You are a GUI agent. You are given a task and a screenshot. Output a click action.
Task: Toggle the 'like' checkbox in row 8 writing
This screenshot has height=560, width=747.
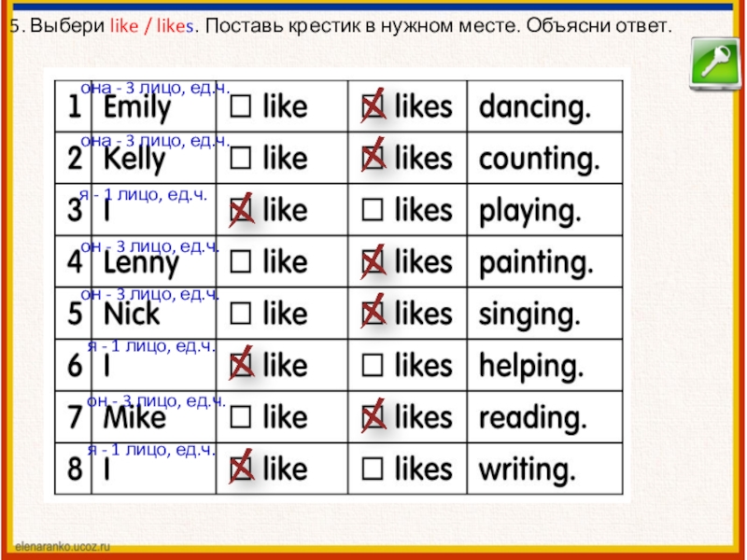[241, 469]
